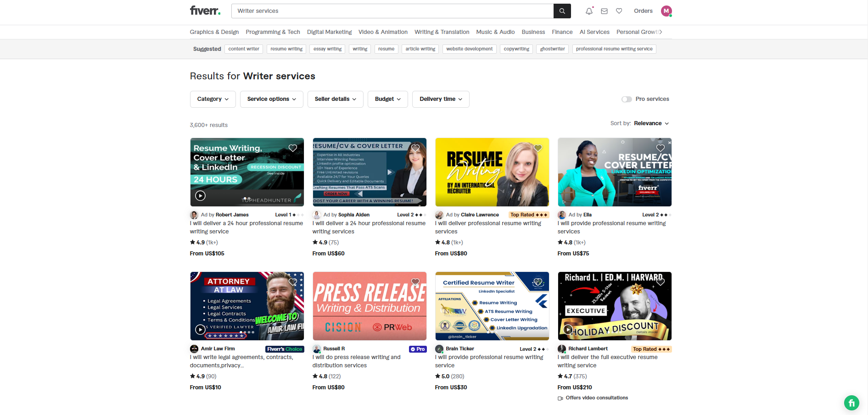Play video on Richard Lambert's gig
The height and width of the screenshot is (415, 868).
click(568, 329)
